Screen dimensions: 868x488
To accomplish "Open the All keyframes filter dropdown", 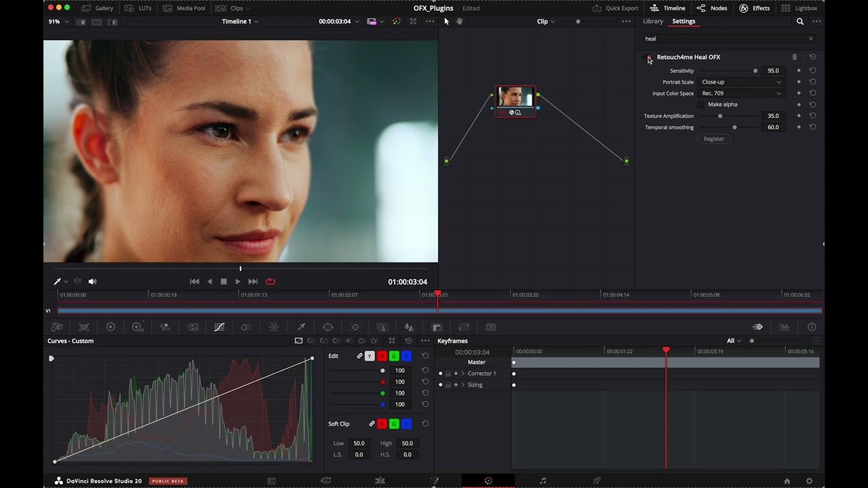I will (x=732, y=341).
